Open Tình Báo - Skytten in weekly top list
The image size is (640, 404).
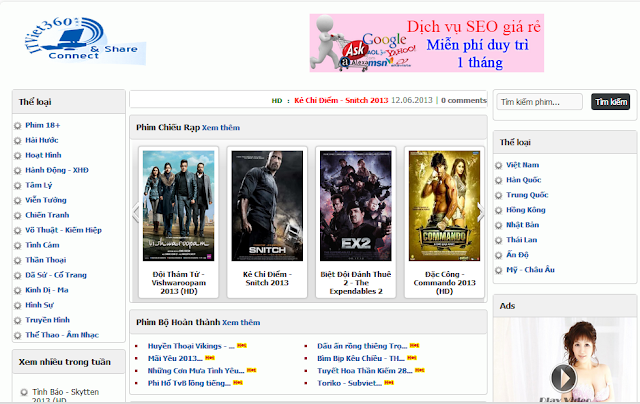[66, 395]
